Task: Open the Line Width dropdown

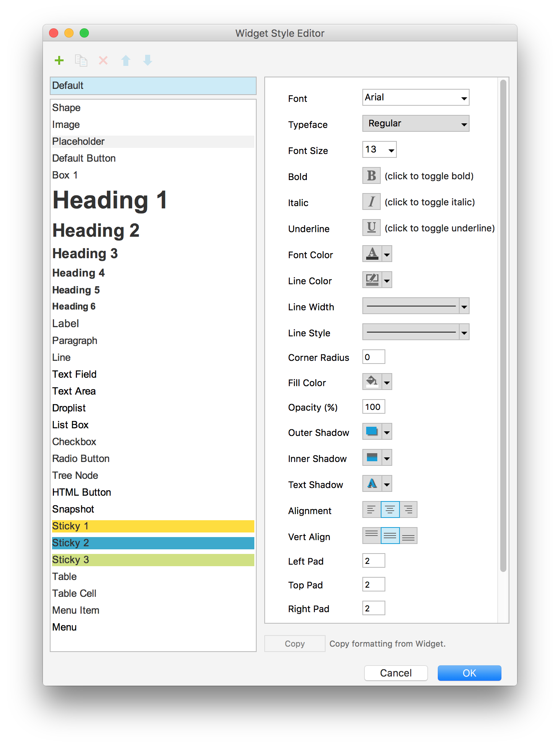Action: [x=416, y=306]
